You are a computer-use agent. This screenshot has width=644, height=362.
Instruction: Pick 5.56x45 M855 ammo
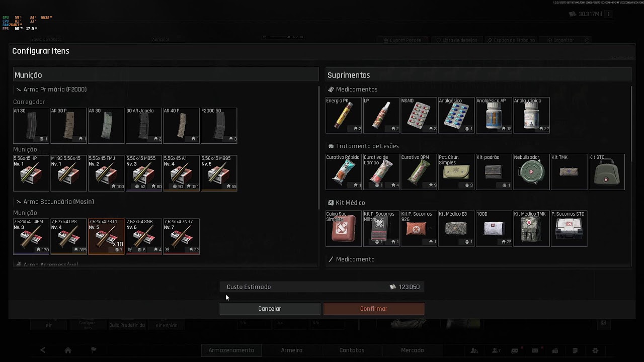pyautogui.click(x=143, y=173)
